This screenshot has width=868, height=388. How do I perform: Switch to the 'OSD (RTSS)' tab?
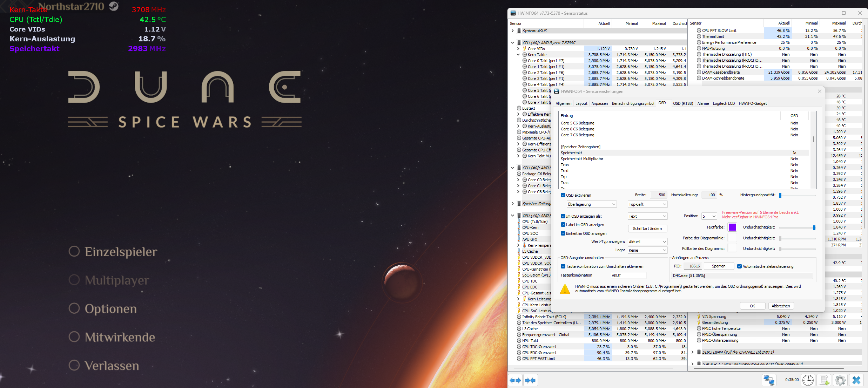coord(683,103)
